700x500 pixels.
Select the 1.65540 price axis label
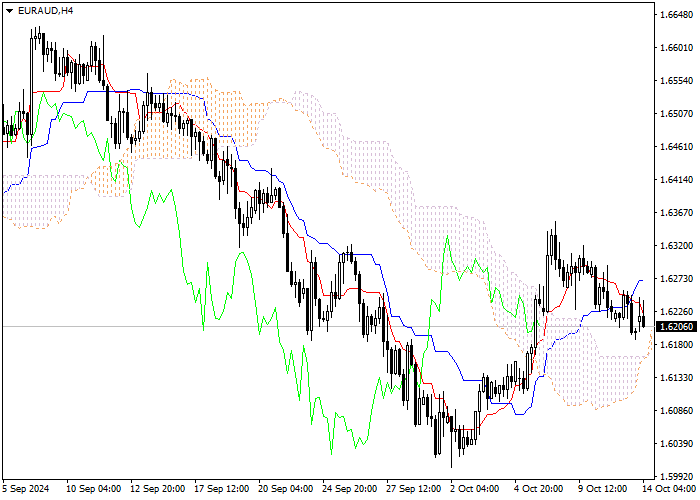676,81
